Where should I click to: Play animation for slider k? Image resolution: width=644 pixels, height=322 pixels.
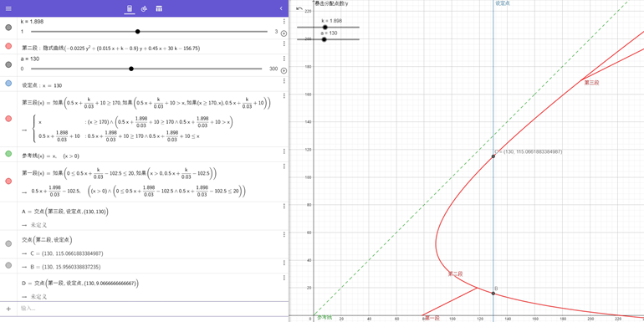[x=284, y=34]
